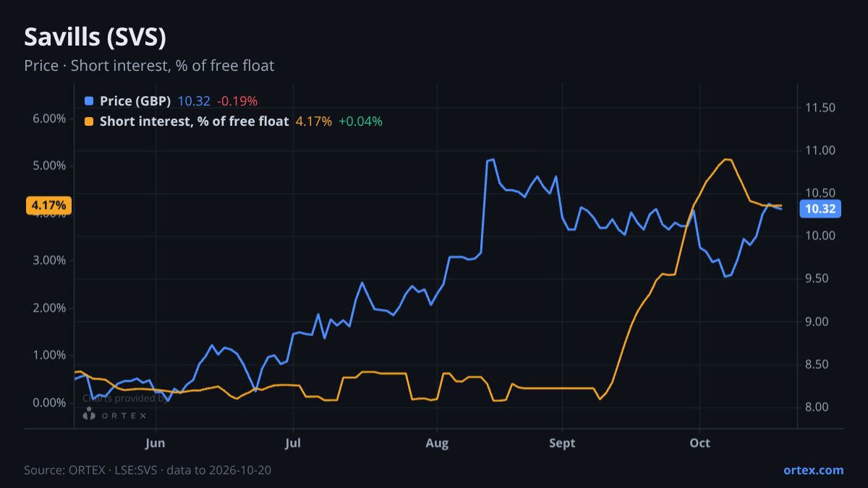
Task: Click the 6.00% left axis label
Action: point(49,119)
